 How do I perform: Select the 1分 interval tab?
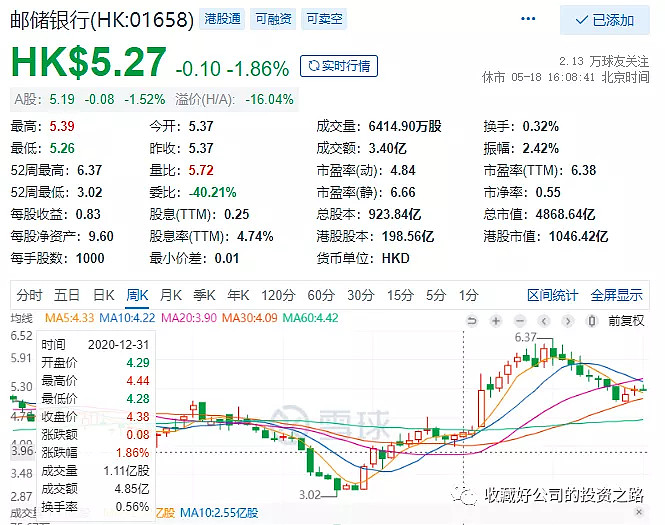(468, 295)
